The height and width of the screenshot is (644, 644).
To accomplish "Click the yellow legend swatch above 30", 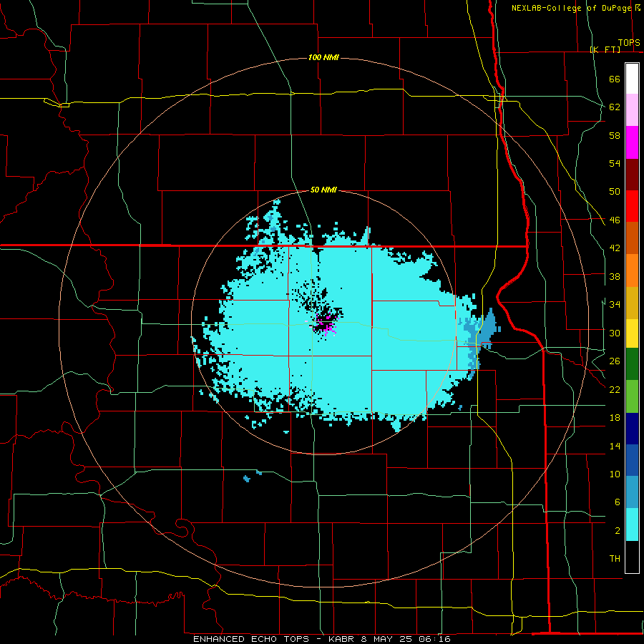I will click(x=632, y=333).
